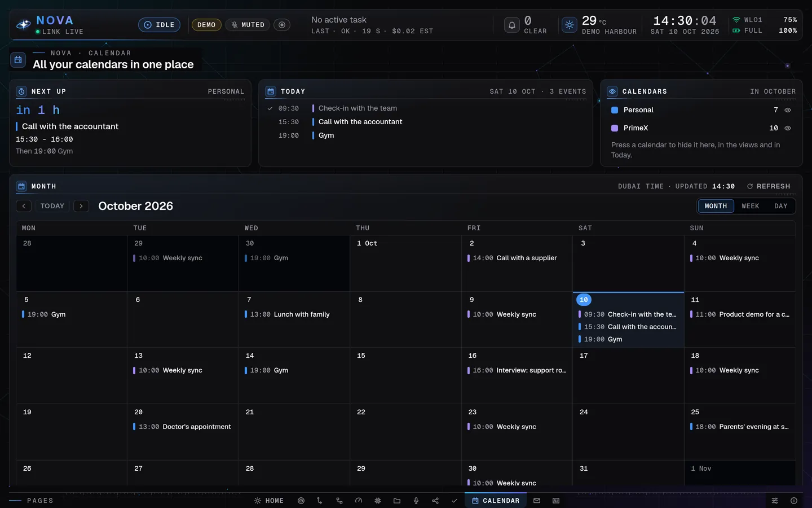Select the highlighted day 10 badge

click(x=584, y=300)
